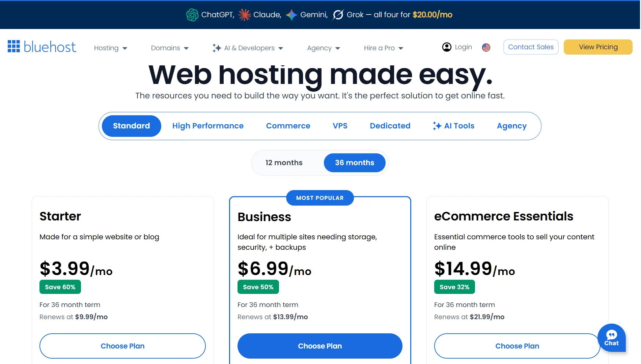The width and height of the screenshot is (641, 364).
Task: Click the Bluehost grid logo icon
Action: coord(14,47)
